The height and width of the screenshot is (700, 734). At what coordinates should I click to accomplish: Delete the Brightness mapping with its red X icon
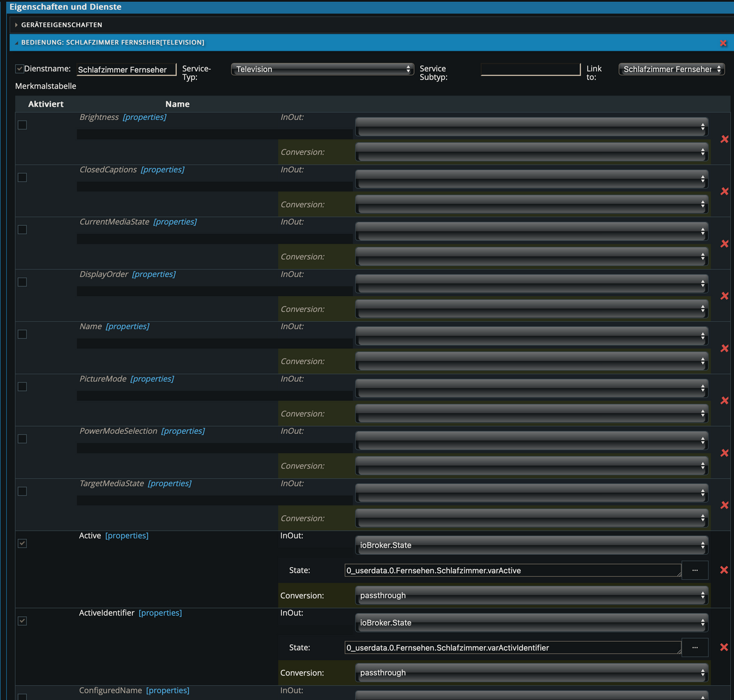click(x=724, y=139)
